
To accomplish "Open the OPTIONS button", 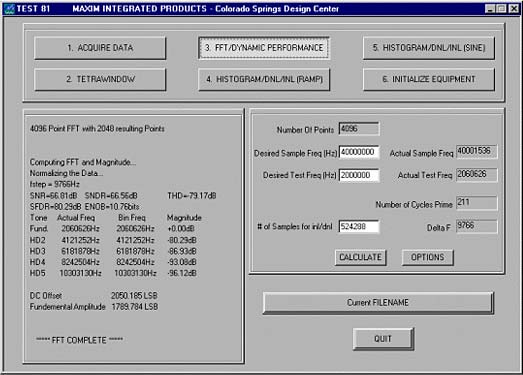I will tap(428, 258).
